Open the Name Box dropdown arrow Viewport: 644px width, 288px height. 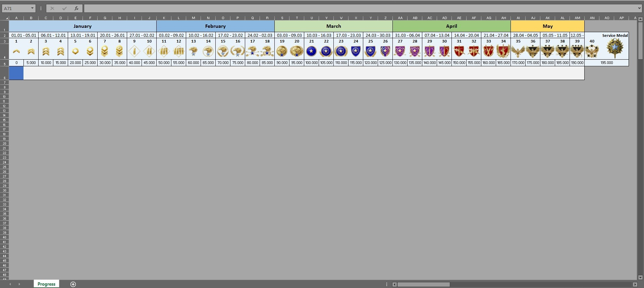tap(32, 8)
